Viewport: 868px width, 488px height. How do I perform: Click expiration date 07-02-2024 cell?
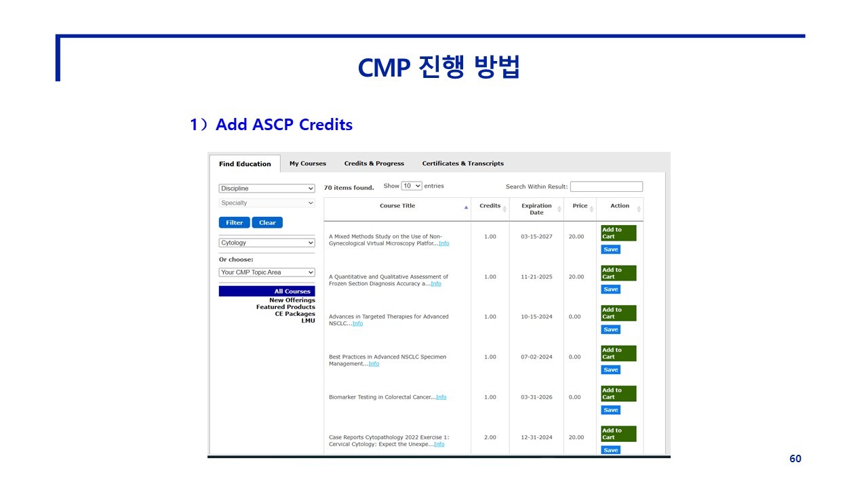(536, 357)
